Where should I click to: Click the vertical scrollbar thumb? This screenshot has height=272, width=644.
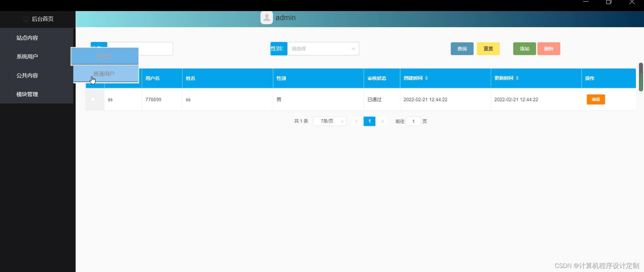pyautogui.click(x=641, y=77)
